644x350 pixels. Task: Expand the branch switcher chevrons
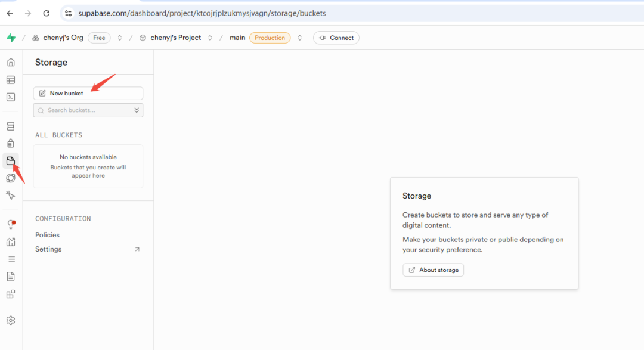(x=300, y=38)
